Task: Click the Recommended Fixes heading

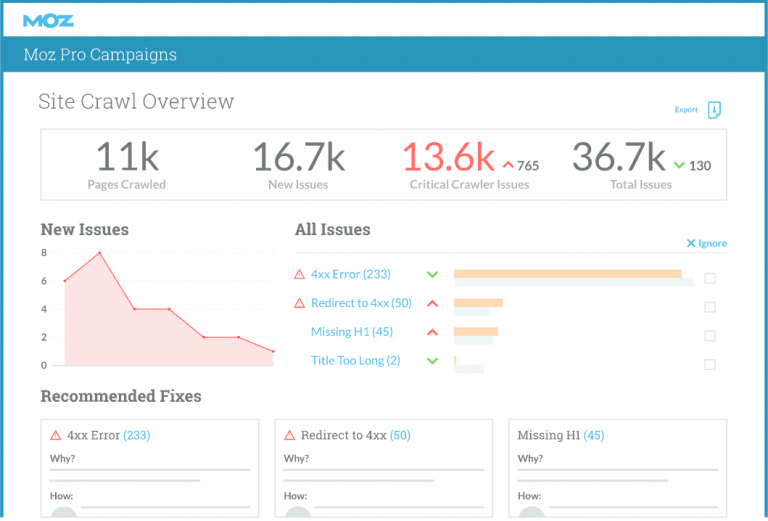Action: click(121, 396)
